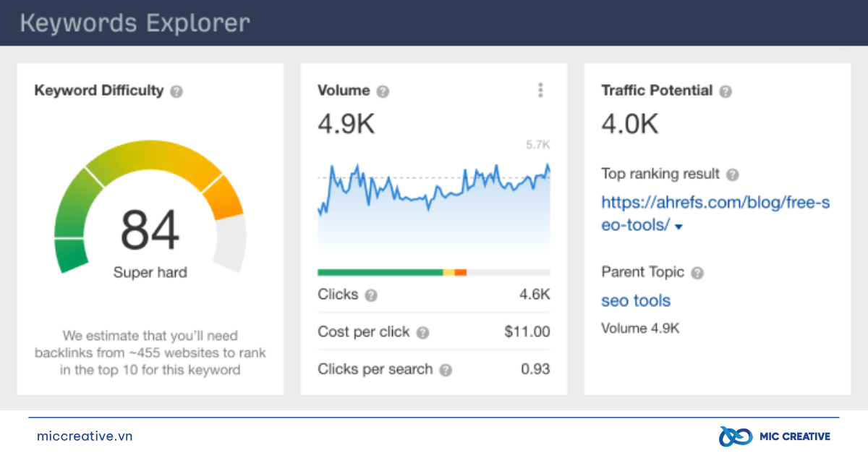This screenshot has width=868, height=456.
Task: Click the Keyword Difficulty gauge score 84
Action: [x=150, y=230]
